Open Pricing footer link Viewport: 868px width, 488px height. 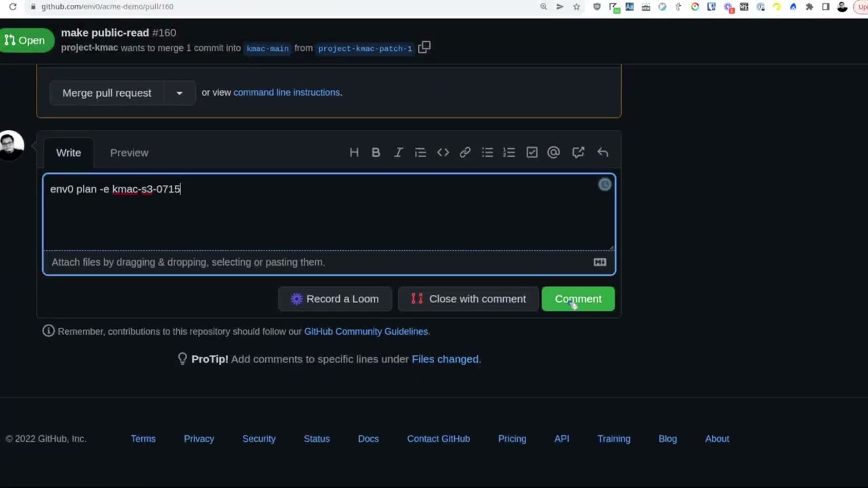[x=512, y=439]
